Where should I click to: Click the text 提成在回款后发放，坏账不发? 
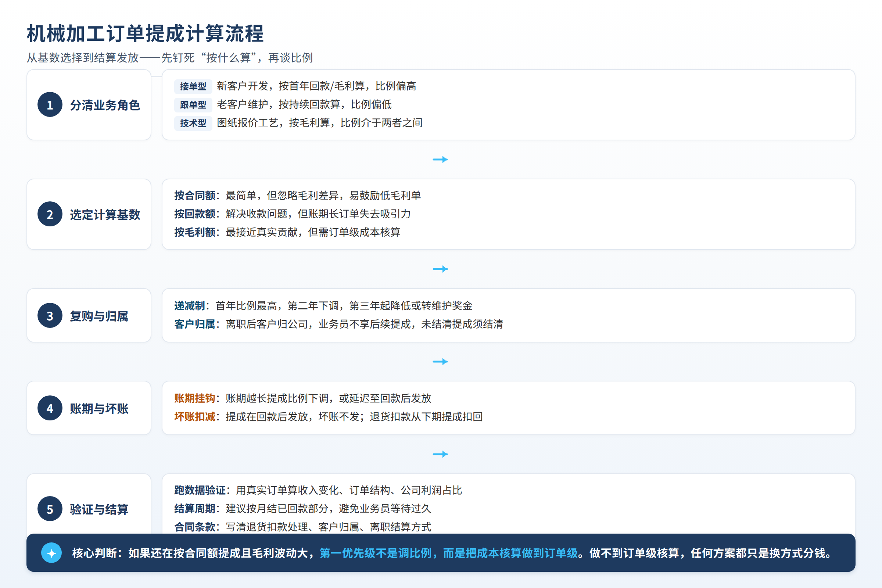[293, 417]
